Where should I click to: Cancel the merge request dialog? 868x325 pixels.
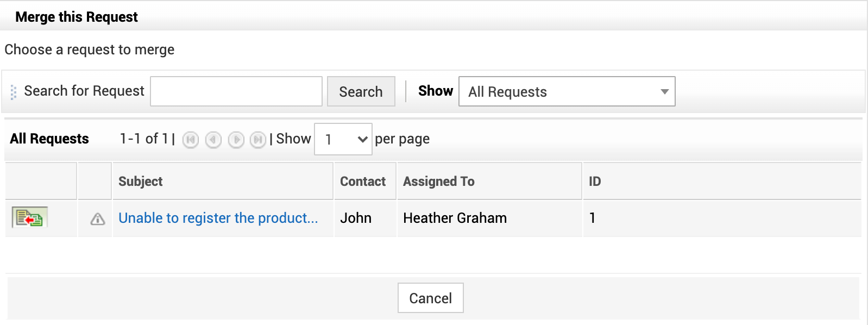430,298
